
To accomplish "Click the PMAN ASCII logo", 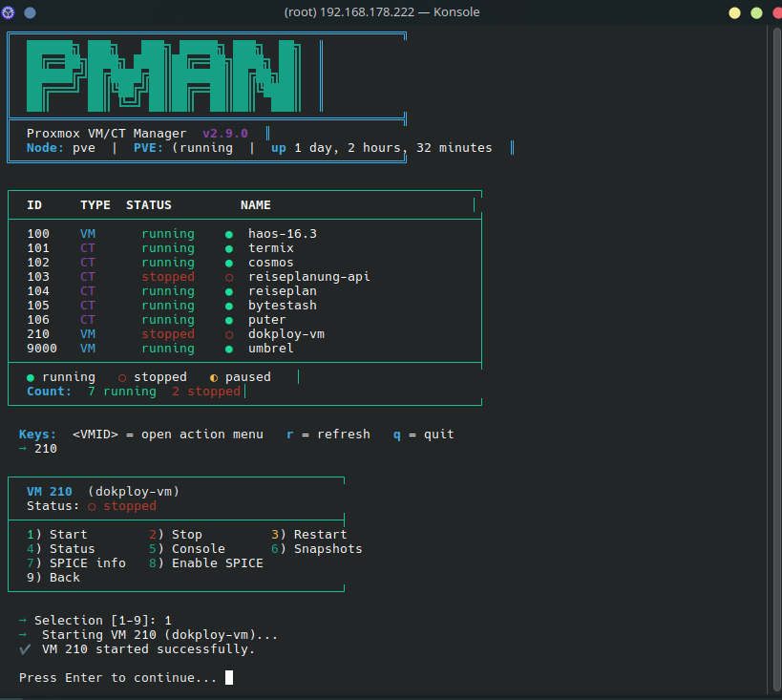I will click(163, 75).
